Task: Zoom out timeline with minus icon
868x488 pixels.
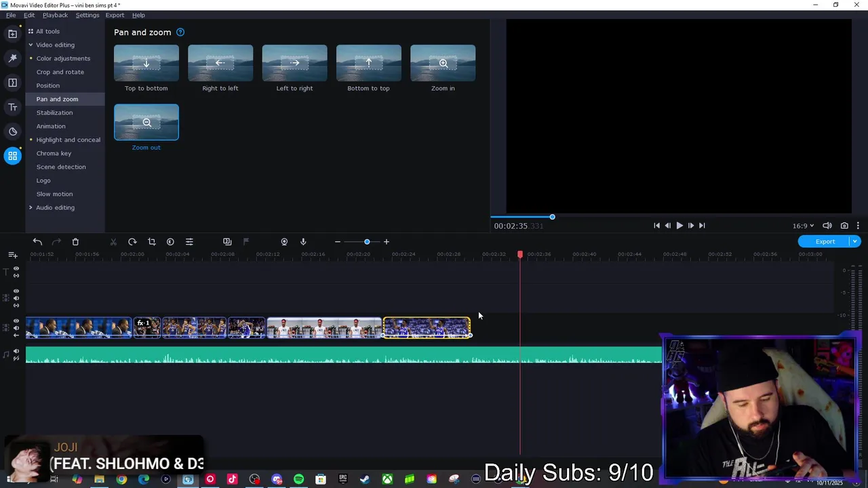Action: (338, 242)
